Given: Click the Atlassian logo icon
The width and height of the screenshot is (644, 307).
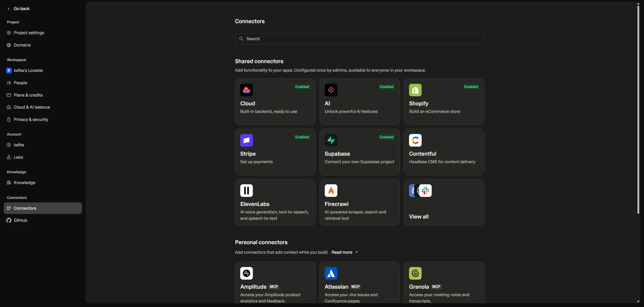Looking at the screenshot, I should [331, 273].
